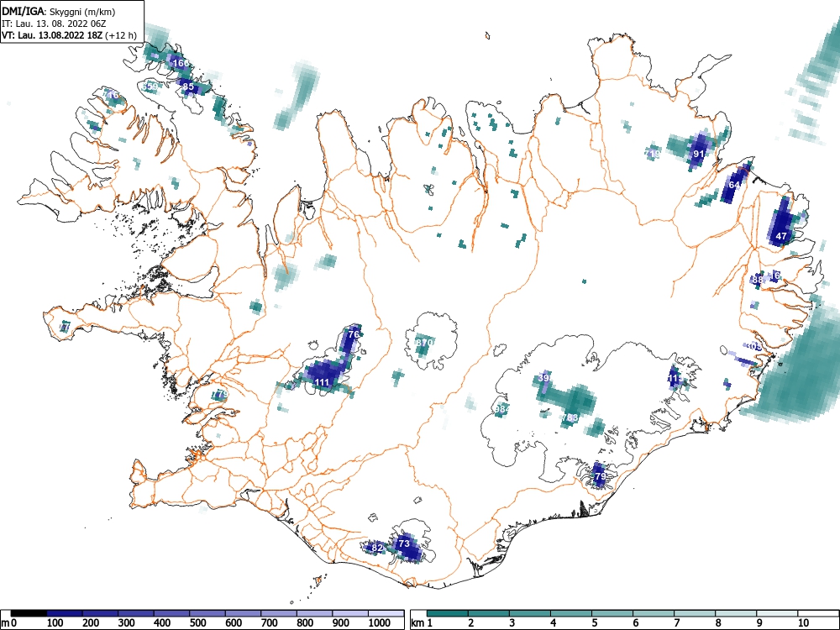
Task: Click the '719' visibility value on the map
Action: [x=653, y=154]
